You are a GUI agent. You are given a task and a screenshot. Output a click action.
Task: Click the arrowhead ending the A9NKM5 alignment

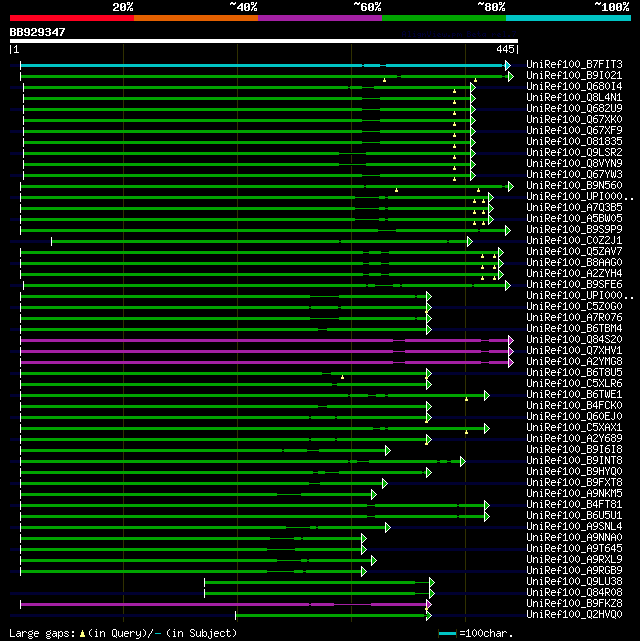374,495
